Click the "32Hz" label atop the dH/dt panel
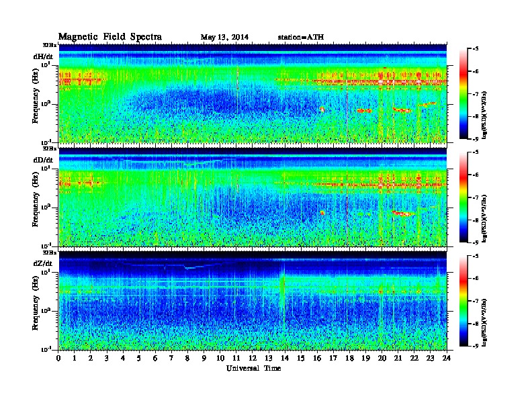Viewport: 532px width, 411px height. click(49, 45)
